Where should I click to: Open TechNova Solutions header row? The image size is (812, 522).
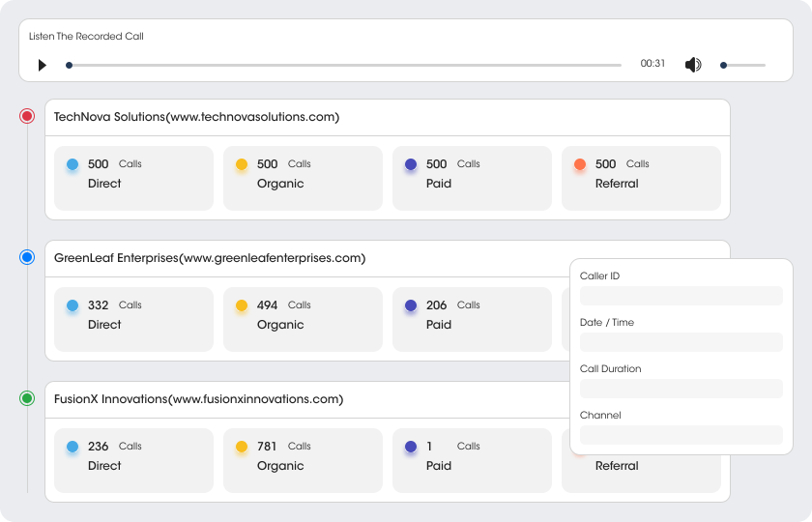(x=388, y=118)
